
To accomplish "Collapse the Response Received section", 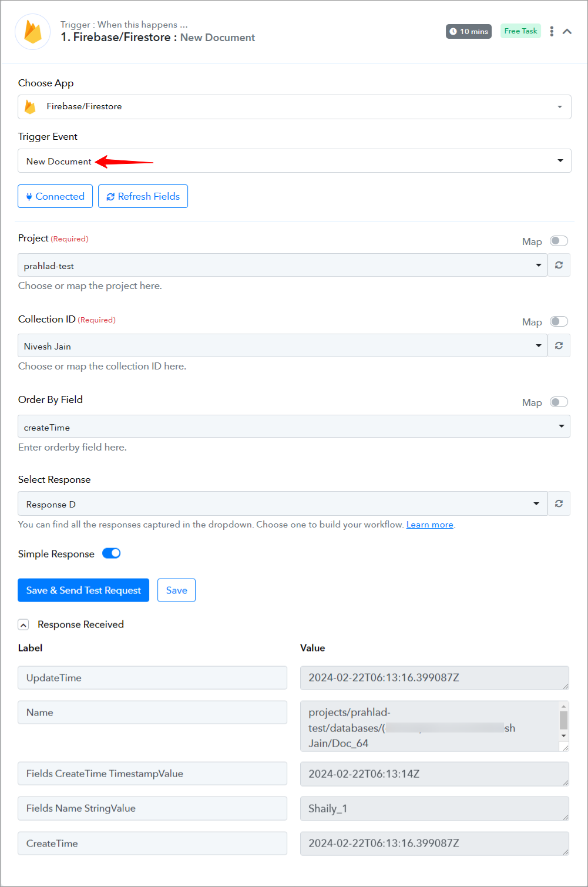I will (23, 625).
